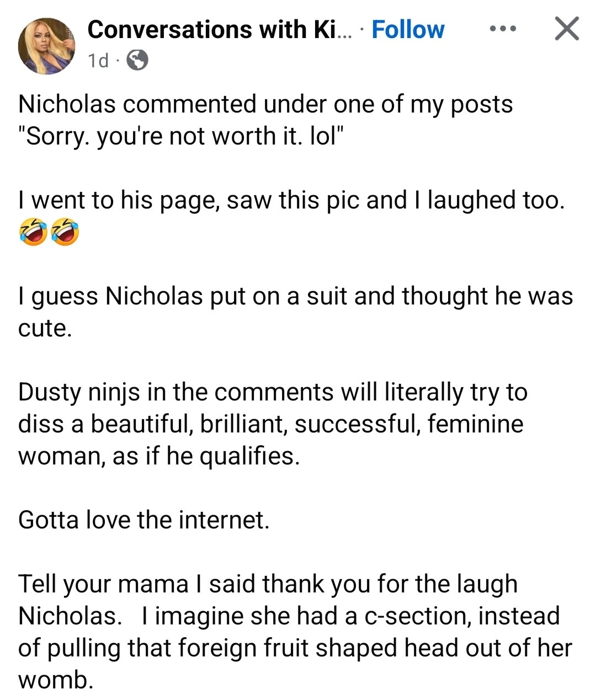Click the line 'woman, as if he qualifies.'
Viewport: 596px width, 700px height.
coord(159,457)
